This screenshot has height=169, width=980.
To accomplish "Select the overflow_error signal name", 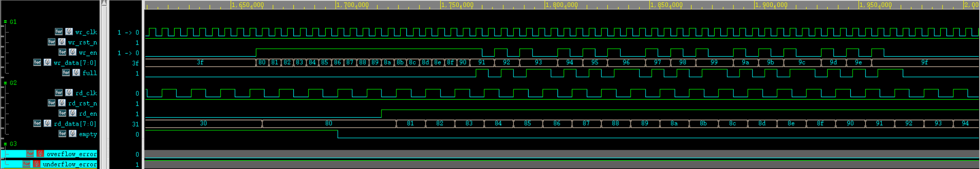I will (72, 154).
